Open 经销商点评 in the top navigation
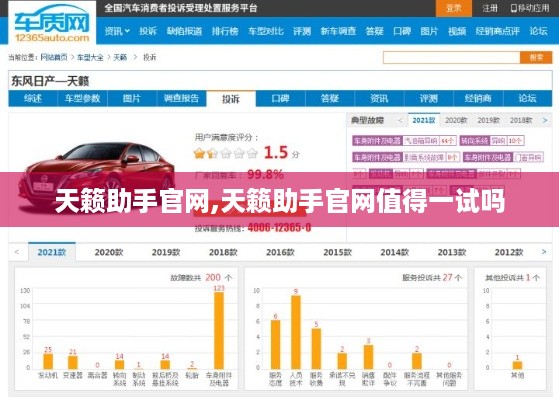Viewport: 559px width, 400px height. (x=497, y=31)
